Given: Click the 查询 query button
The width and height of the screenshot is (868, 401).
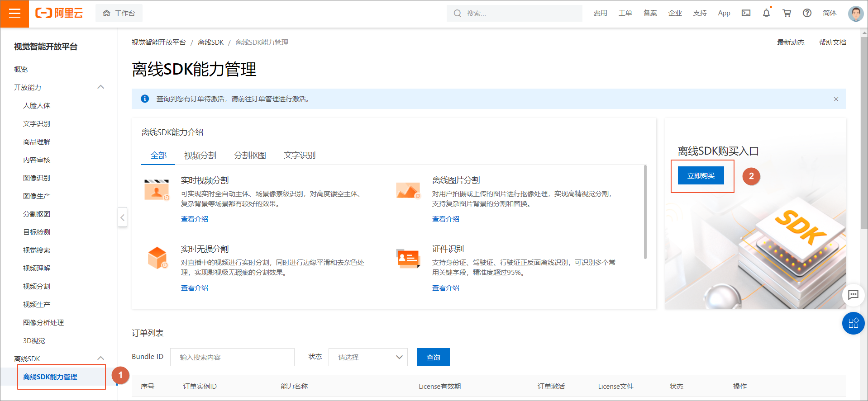Looking at the screenshot, I should 433,357.
